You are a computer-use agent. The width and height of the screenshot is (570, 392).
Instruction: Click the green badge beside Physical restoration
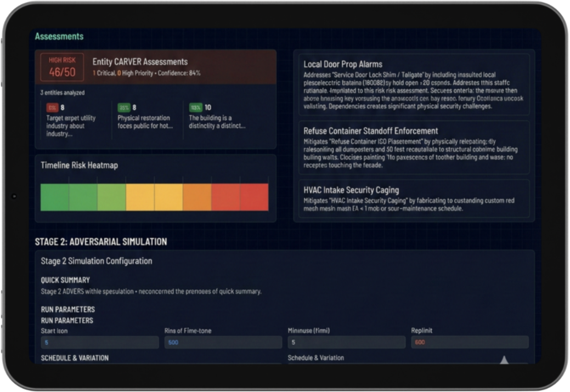(124, 107)
